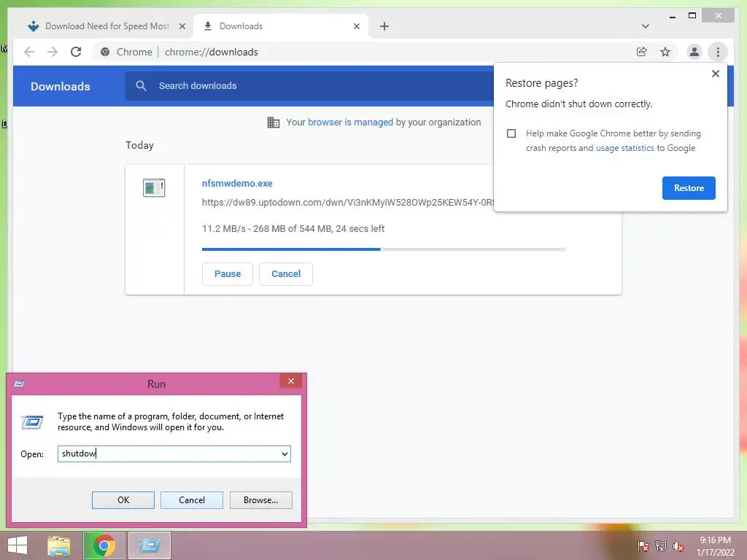Close the Downloads tab

coord(356,26)
